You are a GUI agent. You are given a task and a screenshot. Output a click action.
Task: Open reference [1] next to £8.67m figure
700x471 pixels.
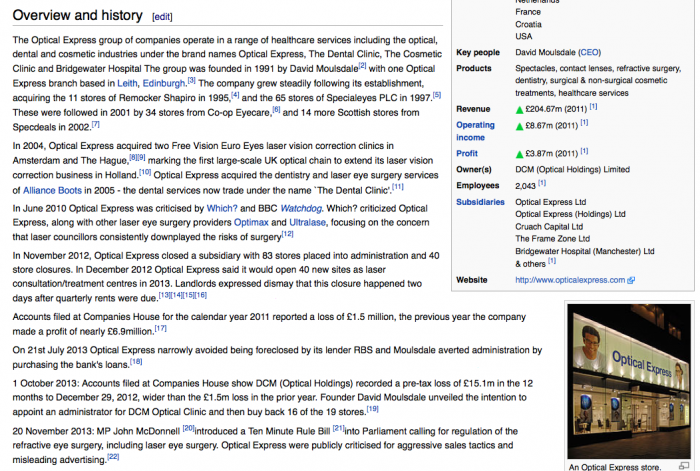pyautogui.click(x=584, y=123)
